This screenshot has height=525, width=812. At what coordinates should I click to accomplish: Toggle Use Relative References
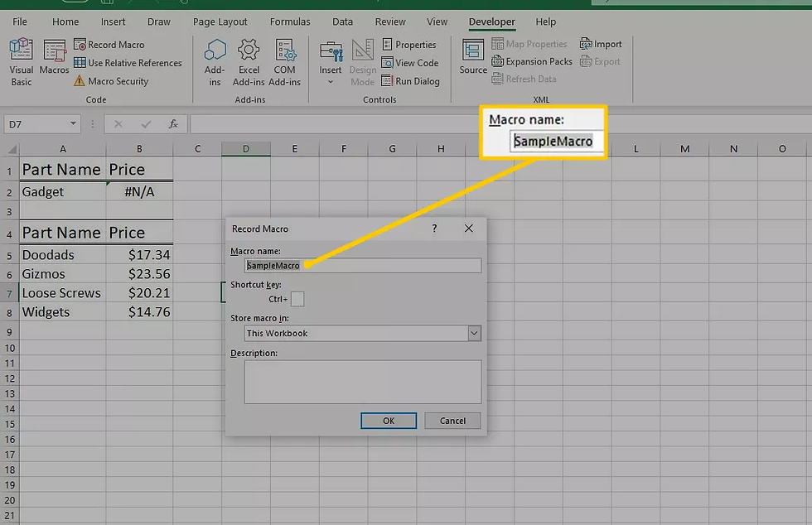point(128,63)
